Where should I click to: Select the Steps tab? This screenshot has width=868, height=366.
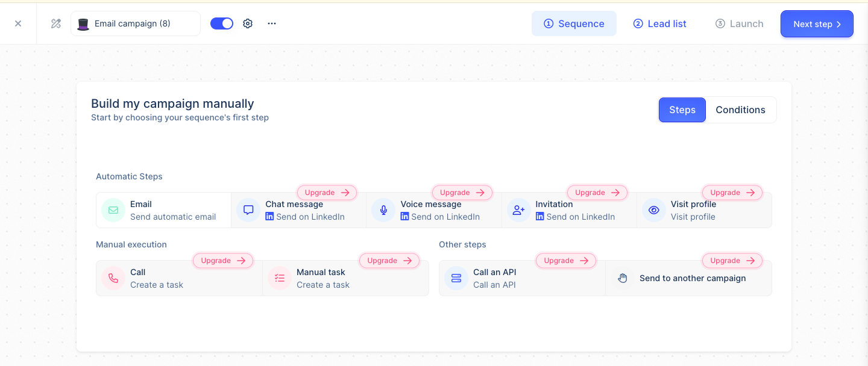point(682,110)
